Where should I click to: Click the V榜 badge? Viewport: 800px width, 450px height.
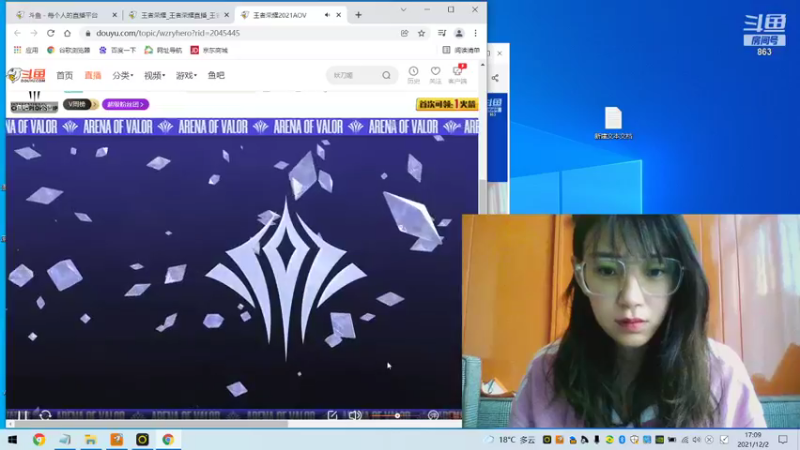[81, 104]
